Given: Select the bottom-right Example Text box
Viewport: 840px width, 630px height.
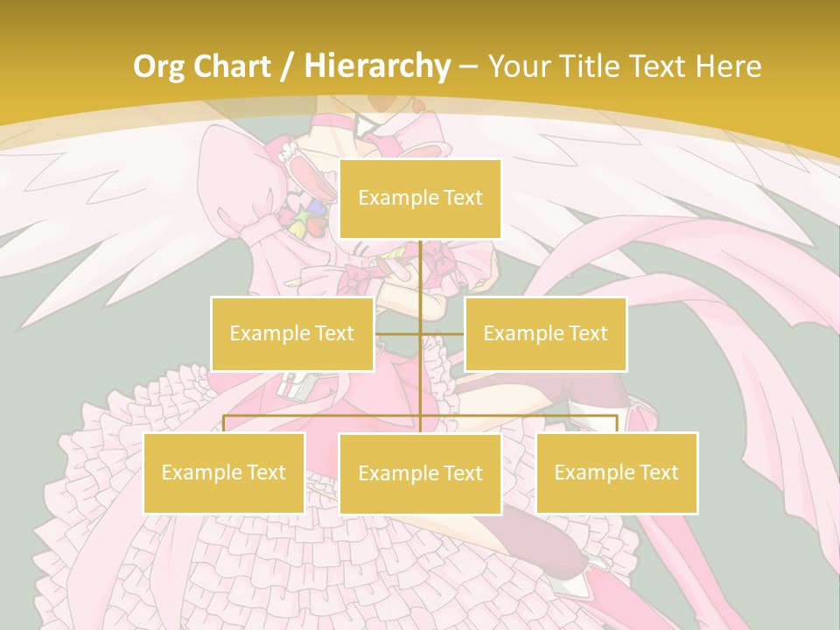Looking at the screenshot, I should click(x=617, y=472).
